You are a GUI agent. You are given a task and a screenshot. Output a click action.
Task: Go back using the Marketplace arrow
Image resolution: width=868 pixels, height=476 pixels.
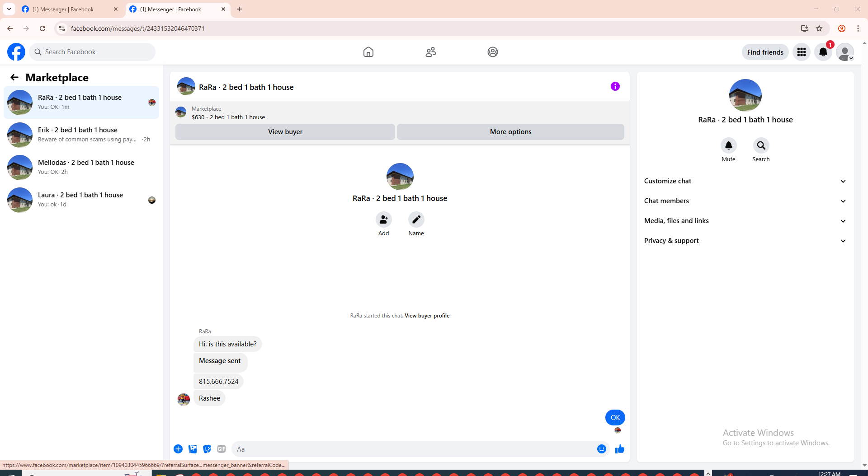pos(14,77)
